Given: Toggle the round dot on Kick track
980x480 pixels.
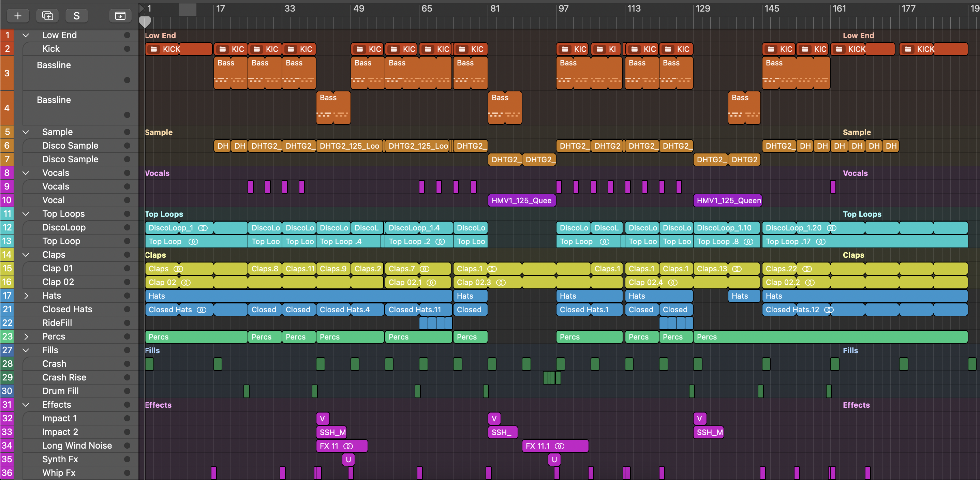Looking at the screenshot, I should click(127, 49).
